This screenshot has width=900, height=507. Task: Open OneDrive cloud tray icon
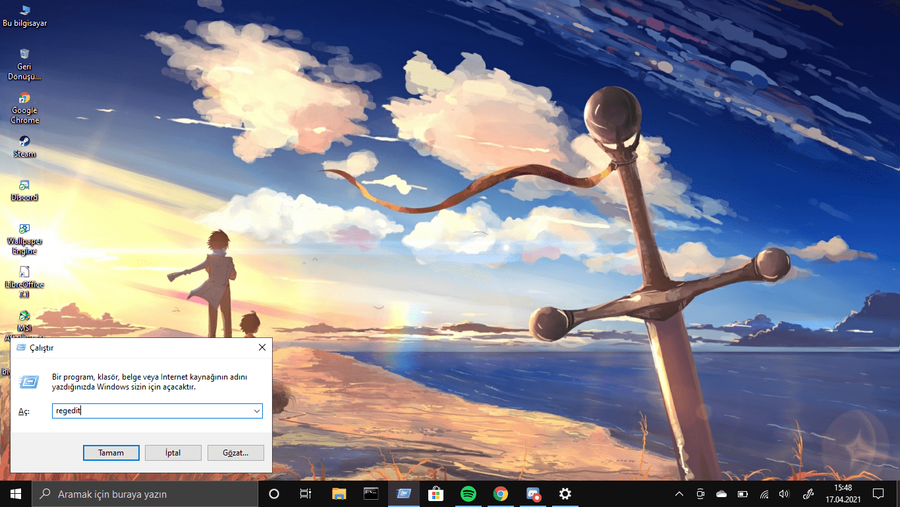[721, 494]
